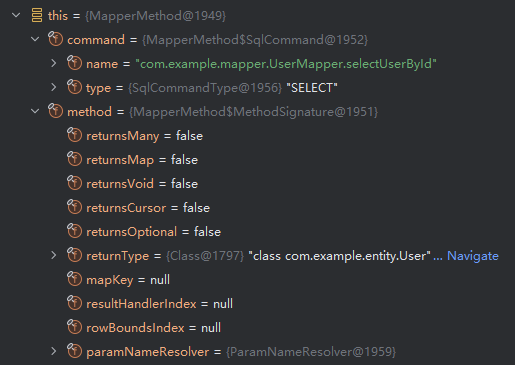The height and width of the screenshot is (365, 515).
Task: Select the false value of returnsVoid
Action: (184, 184)
